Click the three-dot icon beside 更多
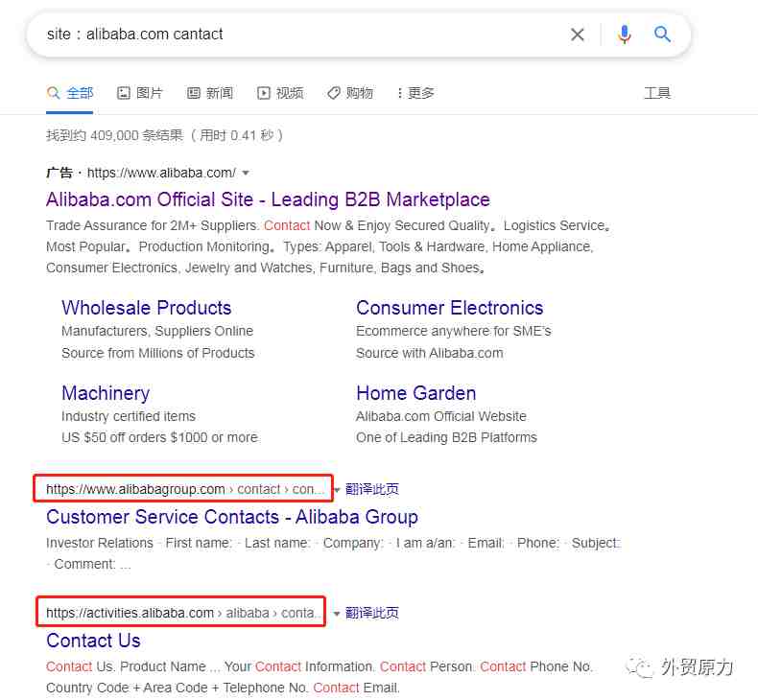 pyautogui.click(x=399, y=93)
